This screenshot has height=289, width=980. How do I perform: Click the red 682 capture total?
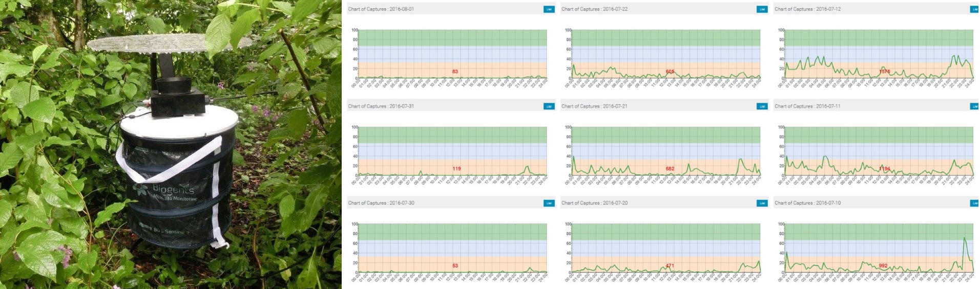670,169
